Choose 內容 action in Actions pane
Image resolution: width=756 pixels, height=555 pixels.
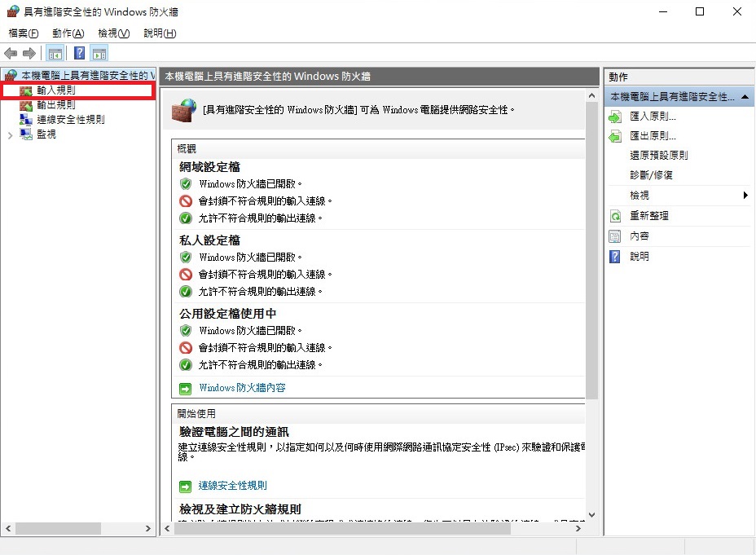click(640, 236)
